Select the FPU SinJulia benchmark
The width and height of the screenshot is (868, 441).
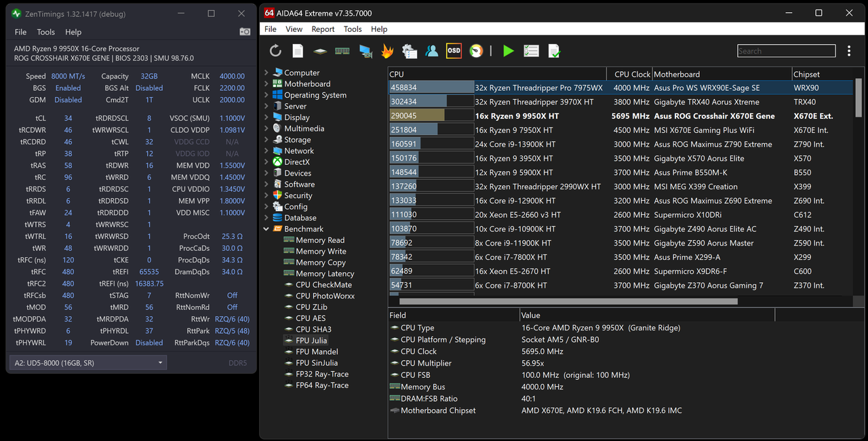tap(317, 363)
